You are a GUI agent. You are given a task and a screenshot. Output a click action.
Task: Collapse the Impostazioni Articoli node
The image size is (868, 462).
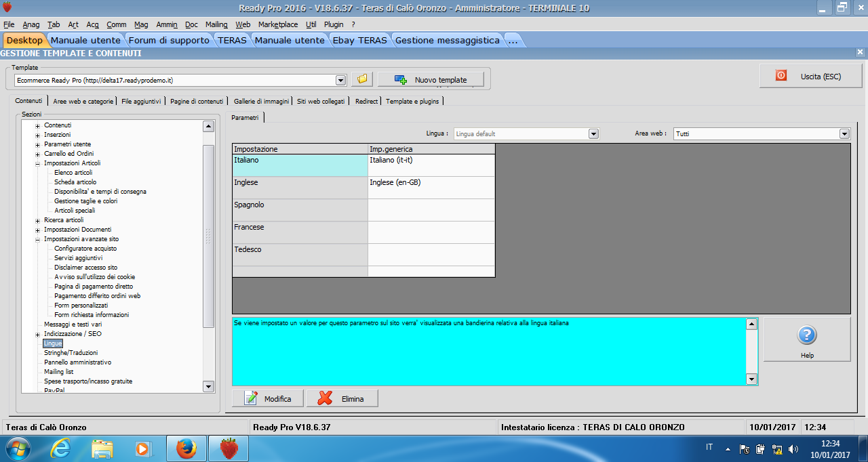38,163
